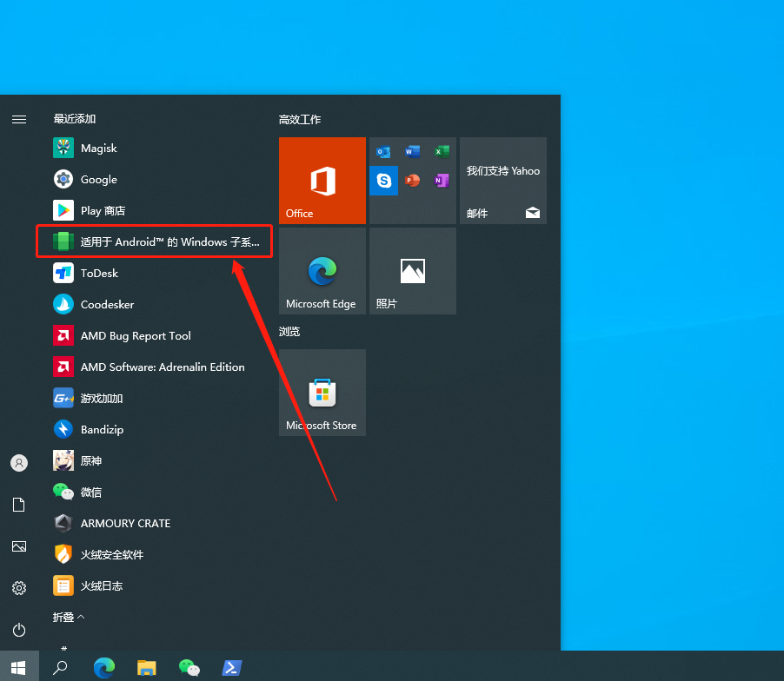Open Coodesker app

tap(107, 305)
